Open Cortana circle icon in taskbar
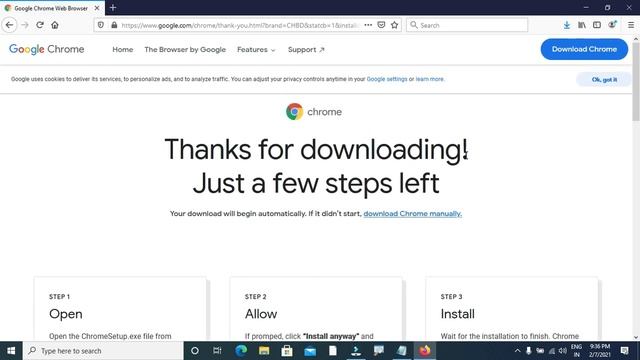640x360 pixels. (x=195, y=351)
